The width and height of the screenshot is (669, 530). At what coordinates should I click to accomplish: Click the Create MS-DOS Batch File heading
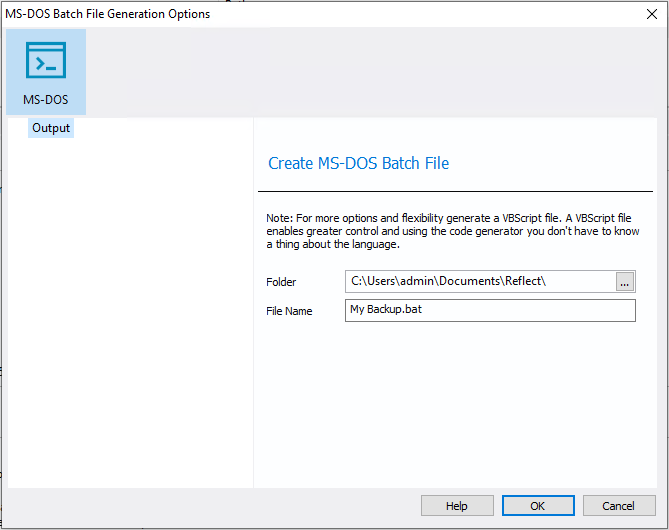click(358, 163)
